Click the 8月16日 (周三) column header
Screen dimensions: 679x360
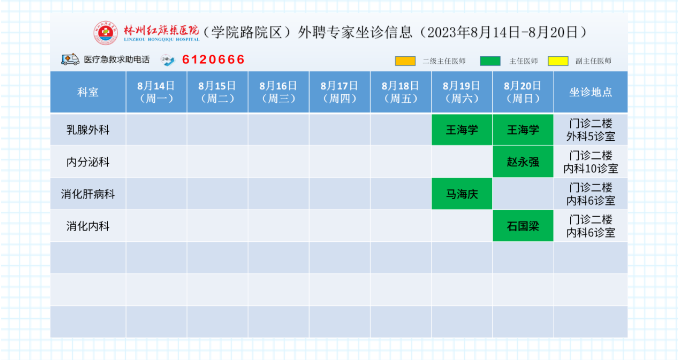tap(278, 92)
